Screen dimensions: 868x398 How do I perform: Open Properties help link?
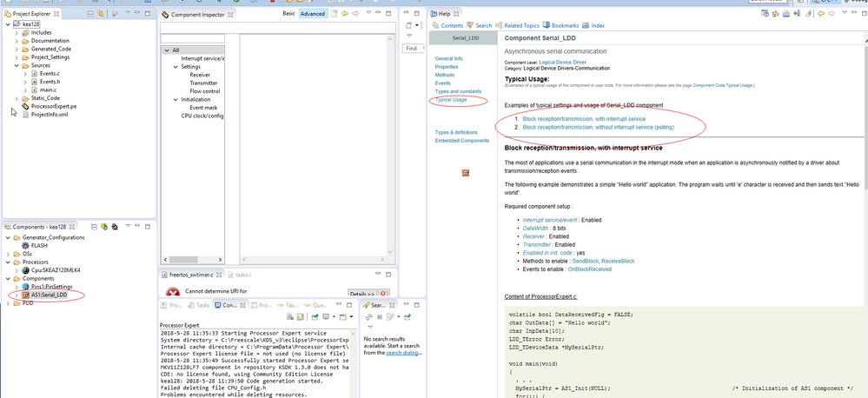[447, 66]
